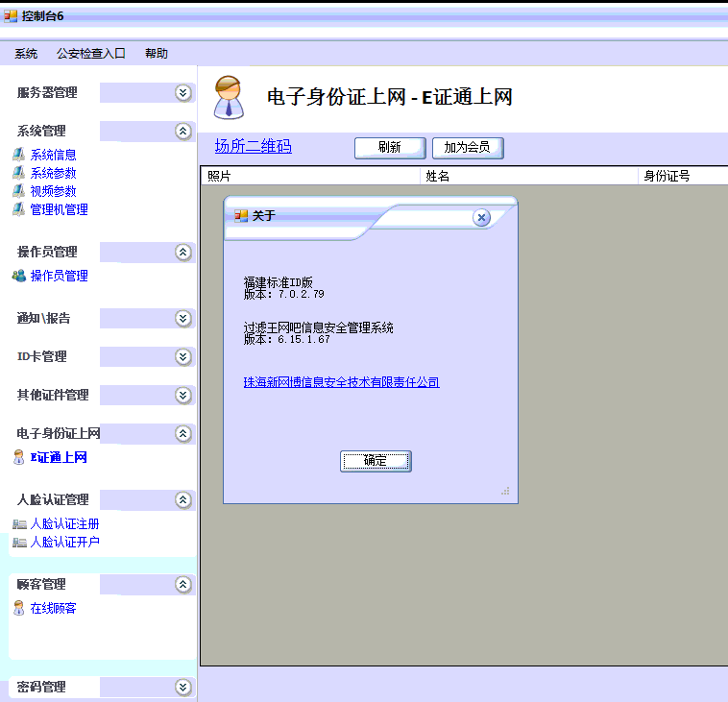Collapse the 顾客管理 section
728x702 pixels.
(183, 585)
